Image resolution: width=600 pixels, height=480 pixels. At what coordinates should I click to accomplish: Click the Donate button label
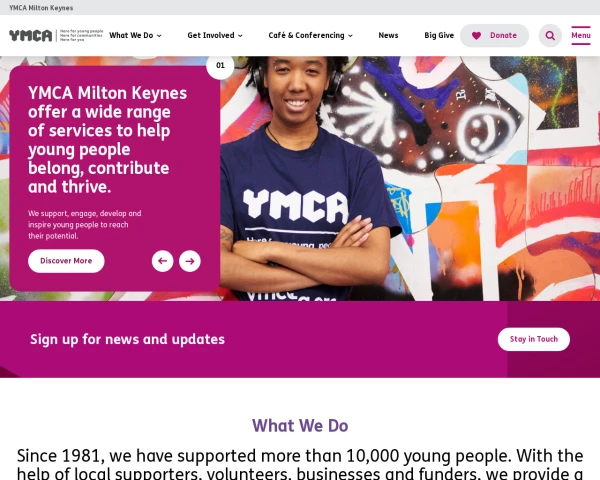[503, 35]
